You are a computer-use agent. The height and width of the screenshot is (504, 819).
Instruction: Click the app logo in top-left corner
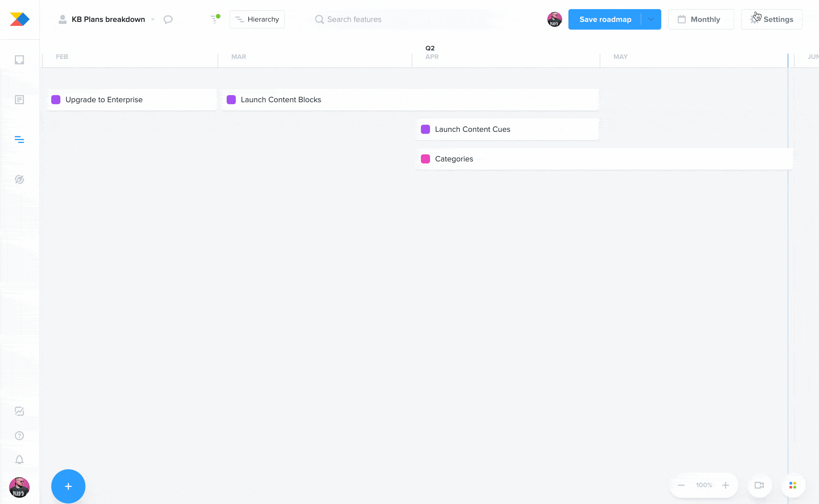[20, 19]
